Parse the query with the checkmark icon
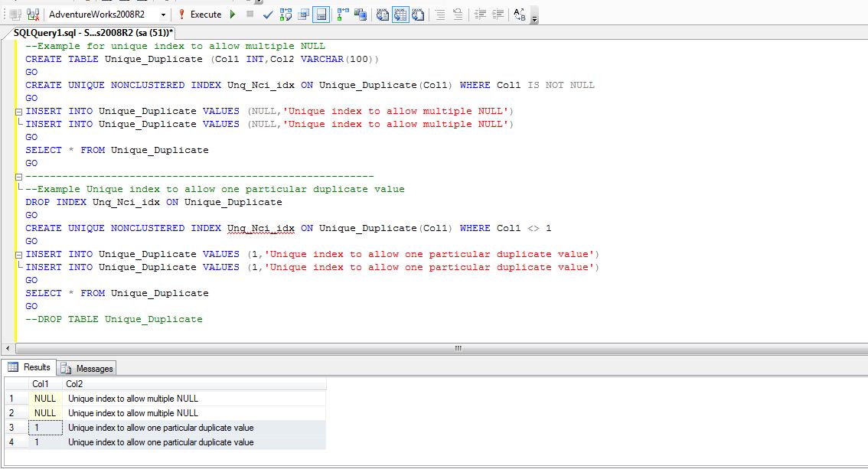Image resolution: width=868 pixels, height=469 pixels. click(266, 14)
